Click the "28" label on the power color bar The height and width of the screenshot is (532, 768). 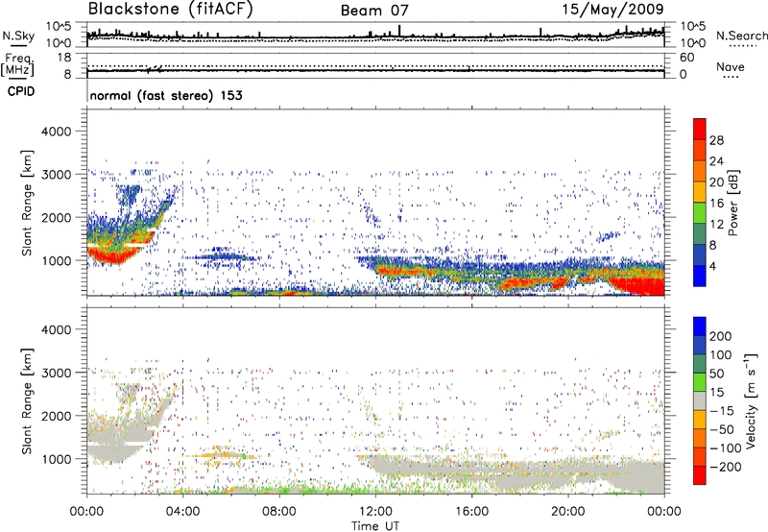pos(716,140)
